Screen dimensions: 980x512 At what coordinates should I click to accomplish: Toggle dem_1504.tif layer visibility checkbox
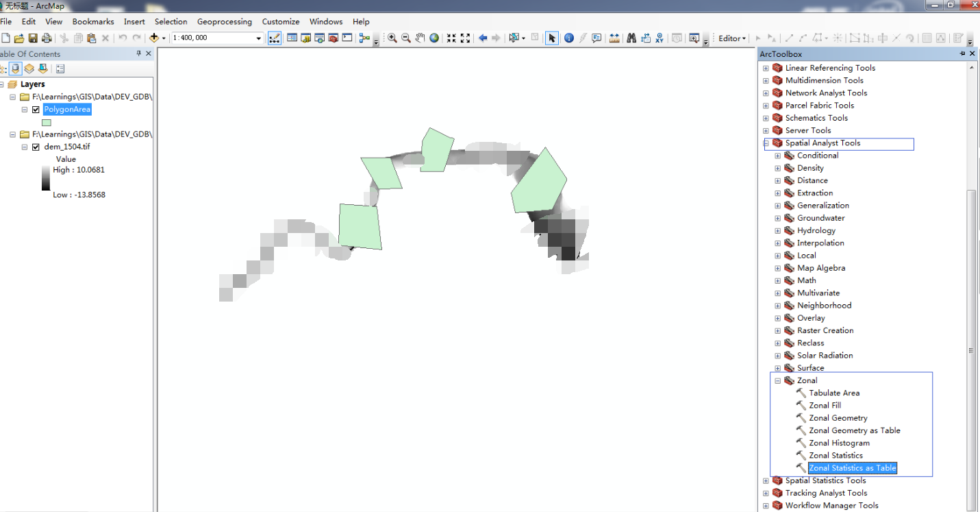(36, 147)
